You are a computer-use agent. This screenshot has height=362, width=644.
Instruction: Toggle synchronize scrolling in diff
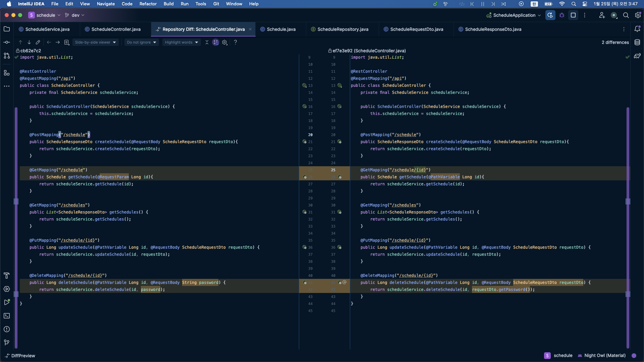pyautogui.click(x=216, y=42)
